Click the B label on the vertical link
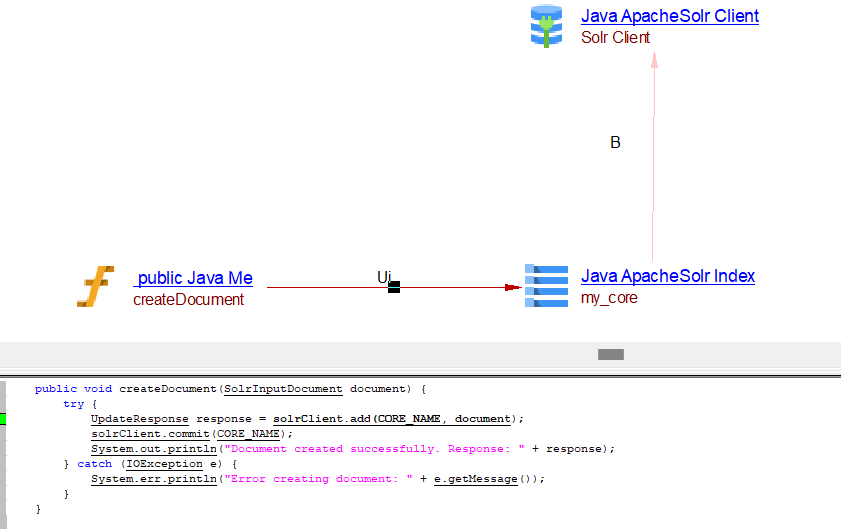This screenshot has width=841, height=529. tap(615, 143)
